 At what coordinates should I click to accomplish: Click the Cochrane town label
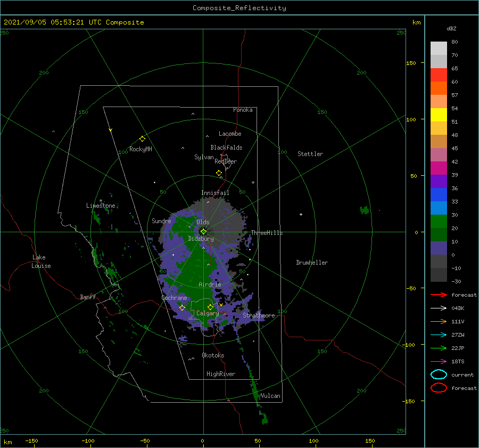coord(174,298)
